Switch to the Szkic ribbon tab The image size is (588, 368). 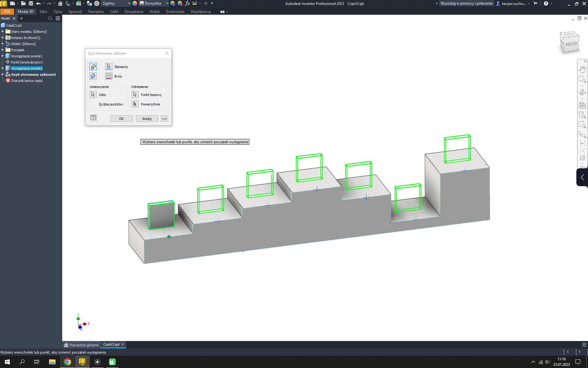[43, 12]
